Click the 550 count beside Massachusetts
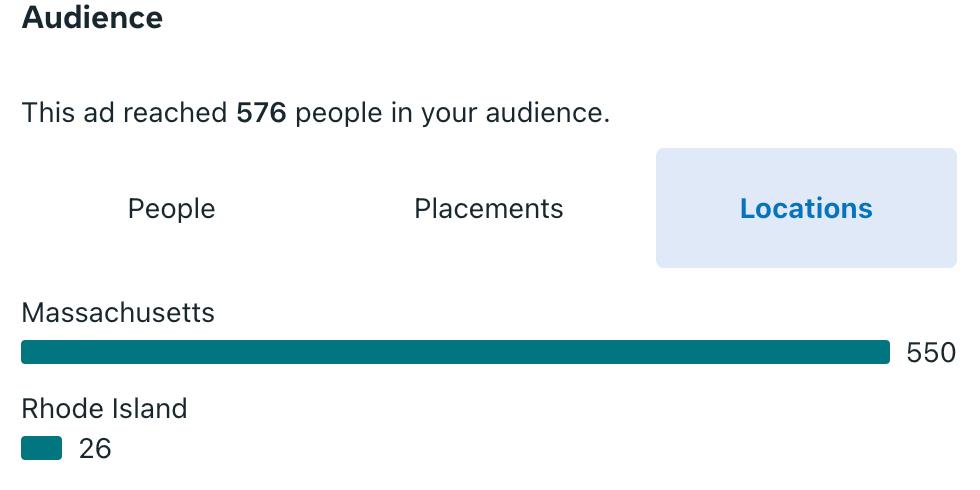The height and width of the screenshot is (490, 980). click(x=931, y=353)
